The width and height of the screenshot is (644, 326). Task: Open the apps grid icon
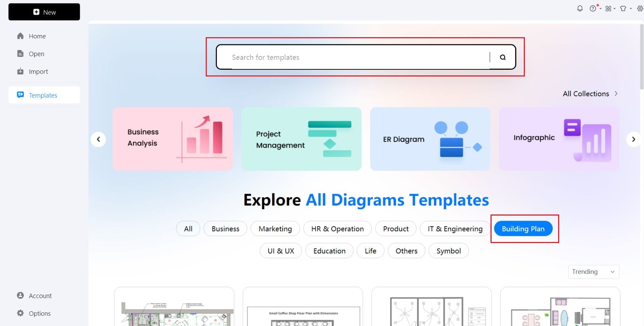(608, 9)
